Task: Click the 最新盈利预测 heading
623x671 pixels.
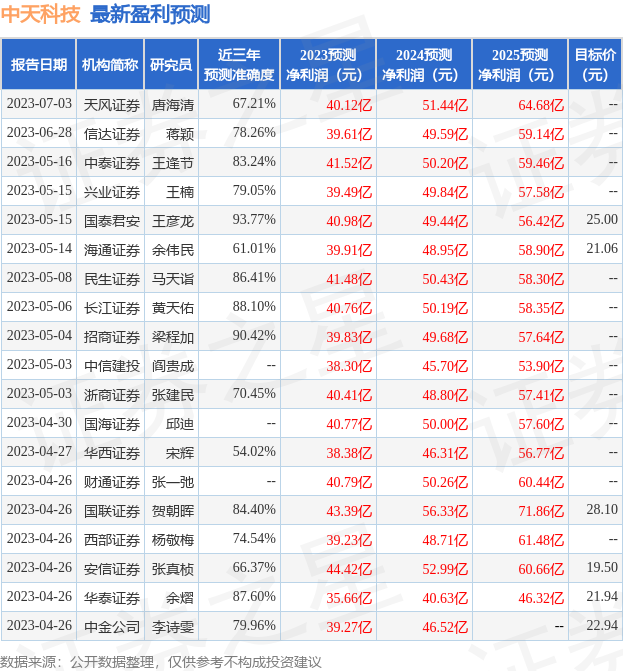Action: tap(150, 14)
